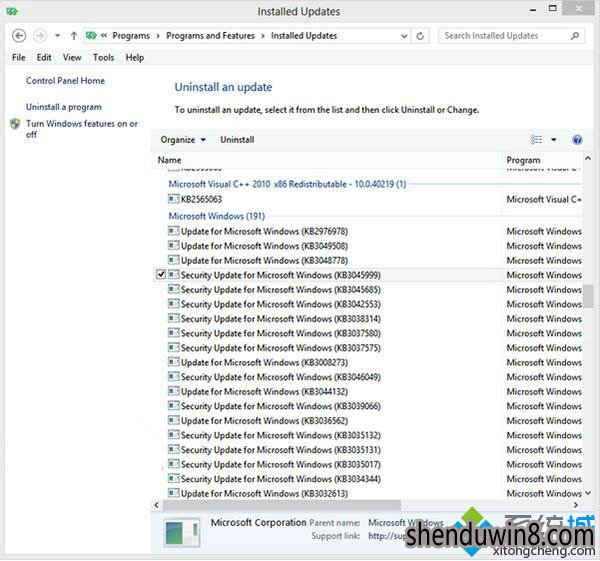Click the icon of security update KB3042553
600x561 pixels.
174,304
